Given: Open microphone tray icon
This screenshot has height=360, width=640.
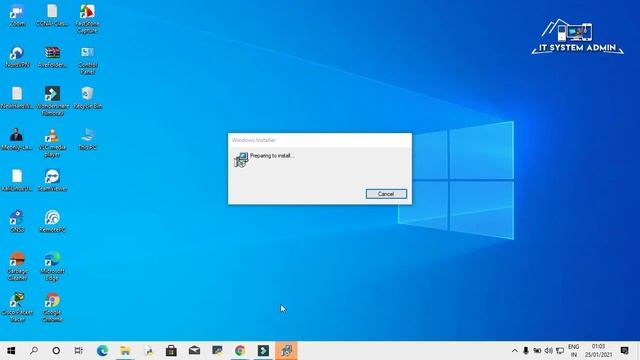Looking at the screenshot, I should (526, 351).
